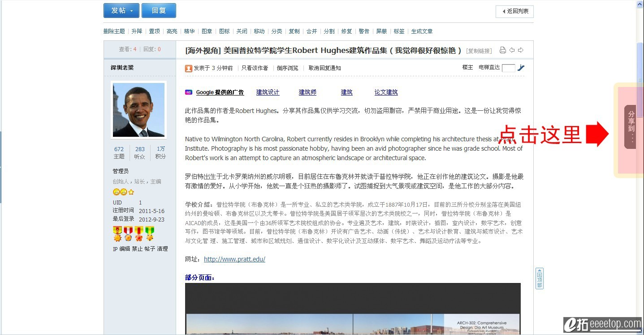Select 警告 moderation option

[364, 31]
